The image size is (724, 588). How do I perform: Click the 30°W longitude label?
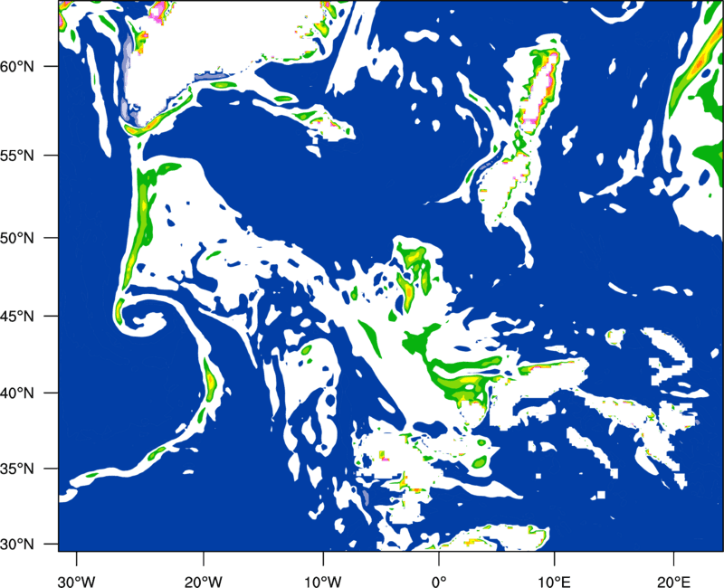[x=76, y=582]
